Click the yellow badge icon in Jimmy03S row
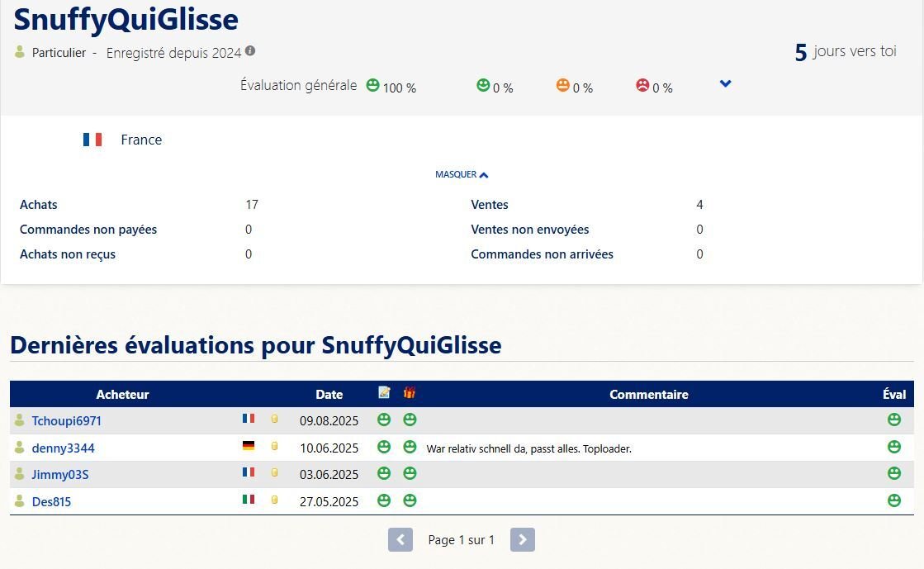The image size is (924, 569). tap(275, 472)
